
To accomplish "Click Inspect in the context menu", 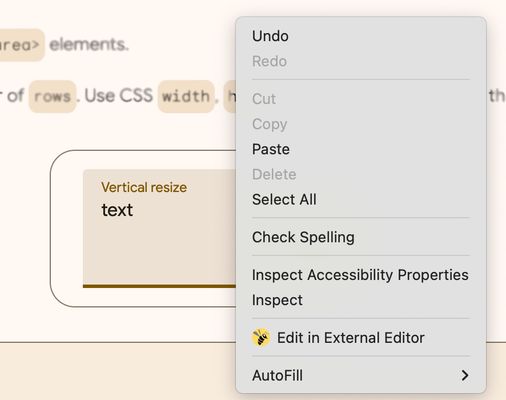I will pos(361,300).
